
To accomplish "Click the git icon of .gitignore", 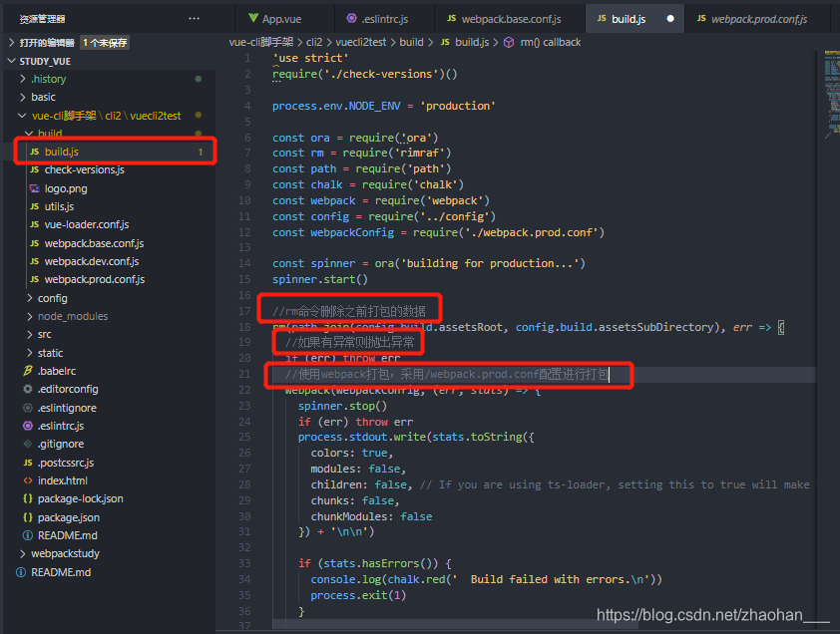I will pos(28,444).
